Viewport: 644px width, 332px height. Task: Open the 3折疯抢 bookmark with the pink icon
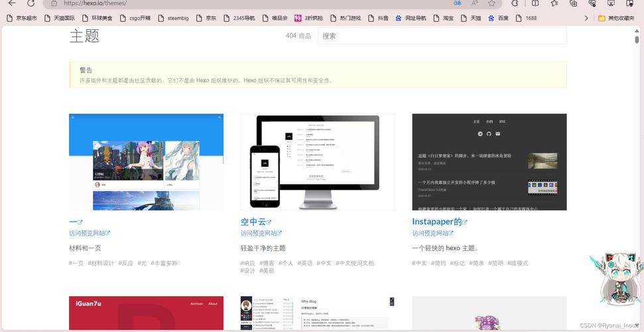tap(308, 18)
